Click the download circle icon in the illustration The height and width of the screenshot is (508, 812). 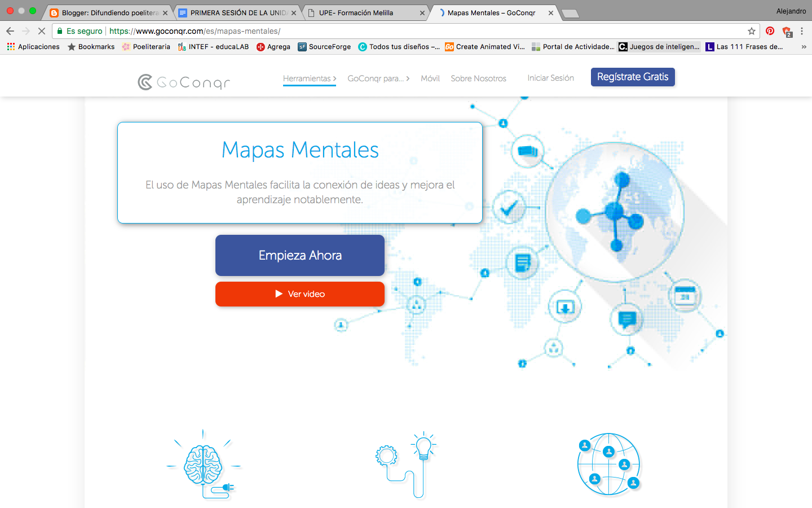pos(565,308)
